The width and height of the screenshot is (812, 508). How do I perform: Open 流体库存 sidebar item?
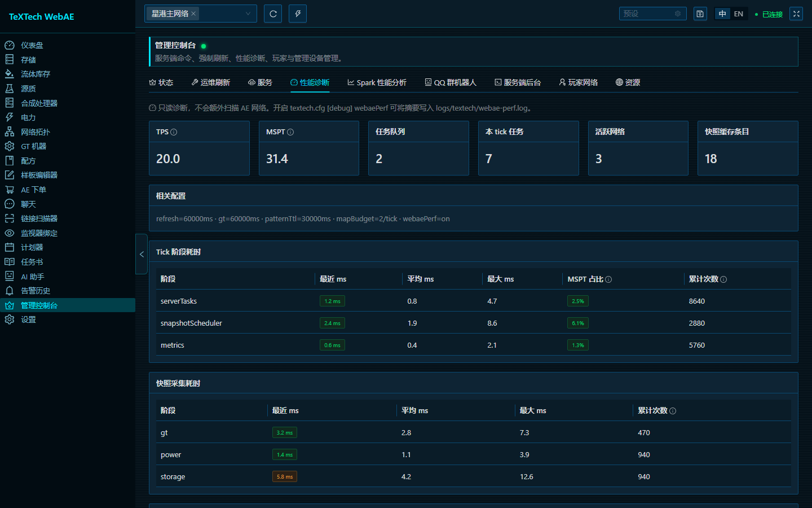pos(68,74)
